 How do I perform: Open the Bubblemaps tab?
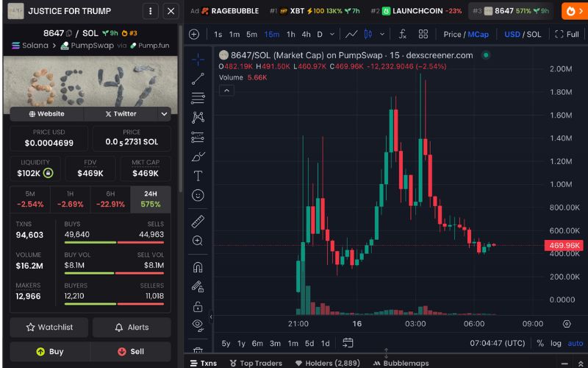click(401, 363)
